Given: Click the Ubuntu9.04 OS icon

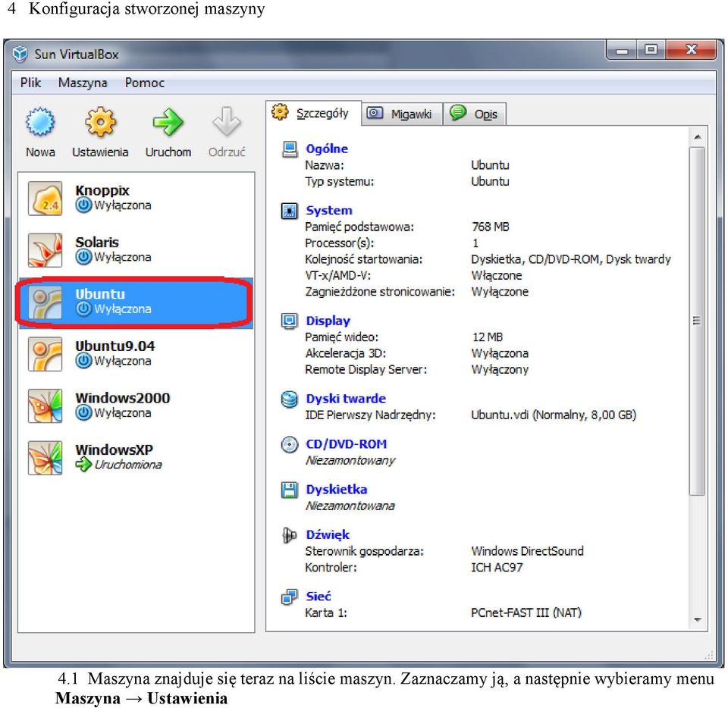Looking at the screenshot, I should [x=45, y=354].
